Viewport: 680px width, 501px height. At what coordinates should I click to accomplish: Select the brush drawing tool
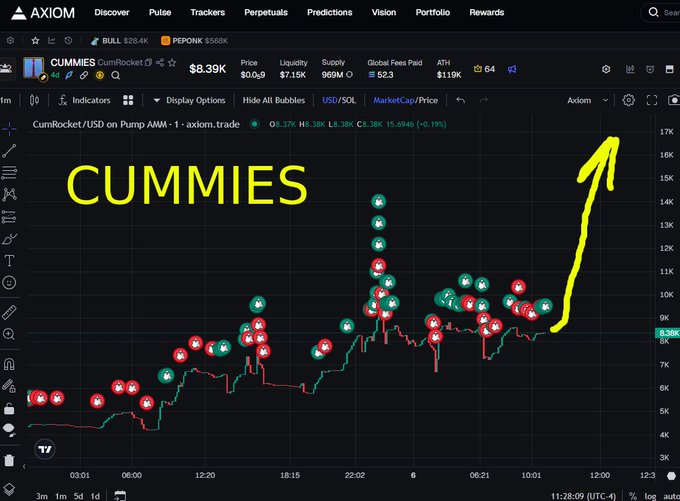pyautogui.click(x=9, y=239)
